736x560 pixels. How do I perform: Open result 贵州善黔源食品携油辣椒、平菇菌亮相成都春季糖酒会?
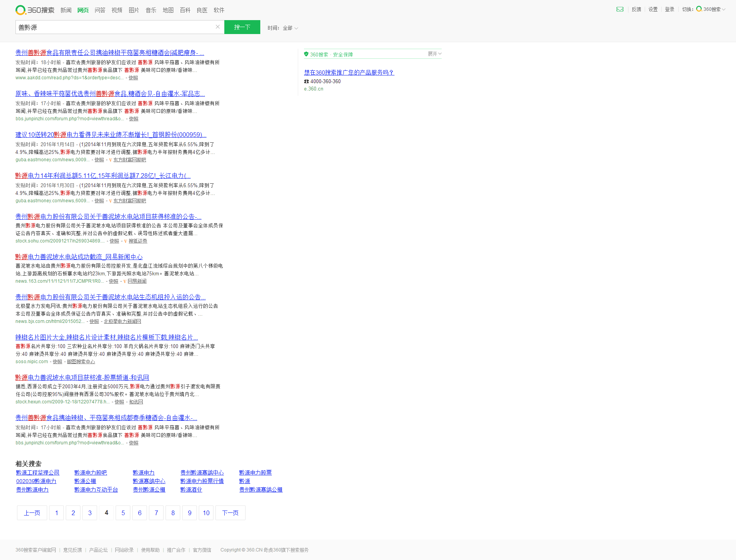[x=106, y=418]
